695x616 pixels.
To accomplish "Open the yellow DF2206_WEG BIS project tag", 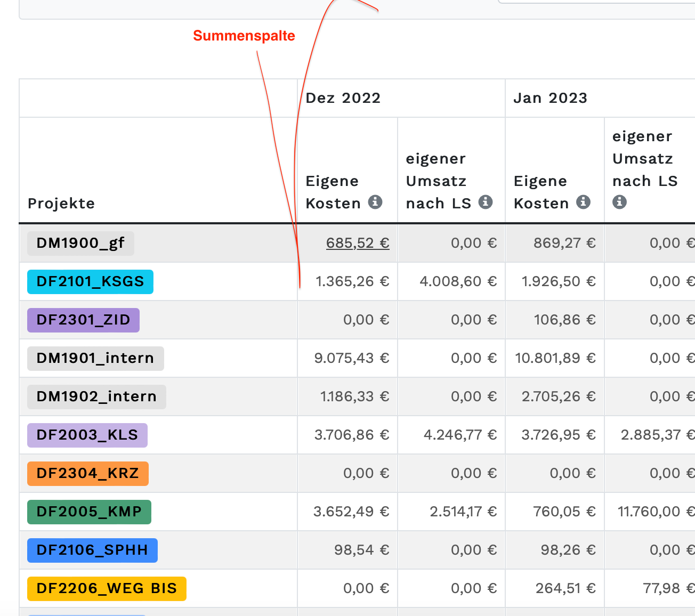I will [x=107, y=588].
